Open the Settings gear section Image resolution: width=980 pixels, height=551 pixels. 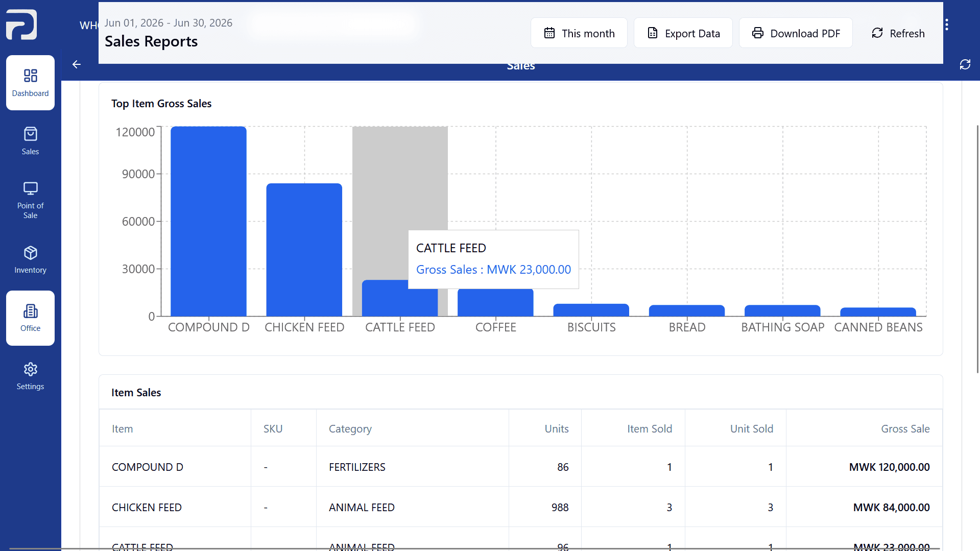coord(30,376)
